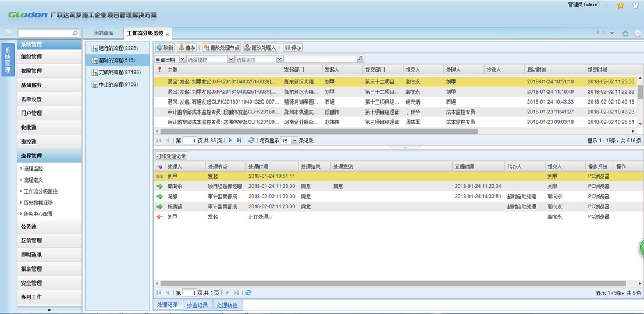Image resolution: width=644 pixels, height=314 pixels.
Task: Click the gold star favorite icon at top right
Action: (620, 5)
